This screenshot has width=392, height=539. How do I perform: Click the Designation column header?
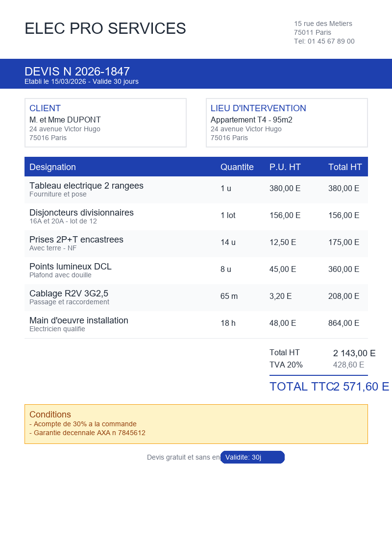[52, 167]
